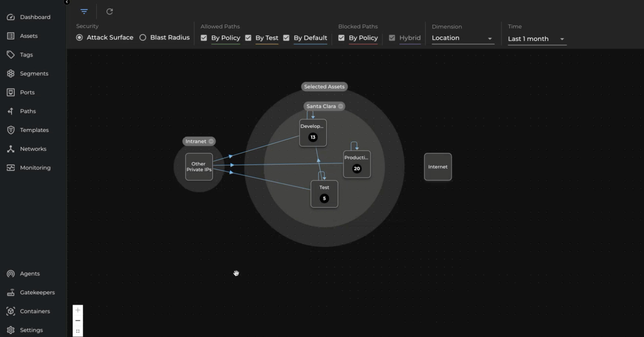Image resolution: width=644 pixels, height=337 pixels.
Task: Navigate to the Segments section
Action: (x=34, y=73)
